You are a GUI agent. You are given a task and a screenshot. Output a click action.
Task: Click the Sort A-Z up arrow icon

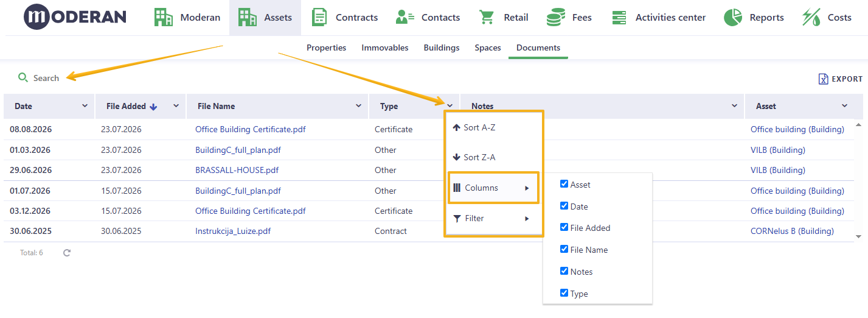[x=456, y=128]
